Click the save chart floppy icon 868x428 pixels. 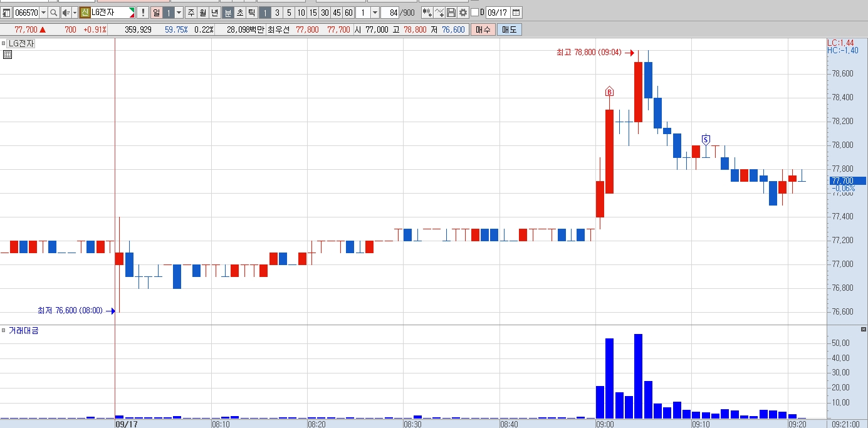coord(451,13)
